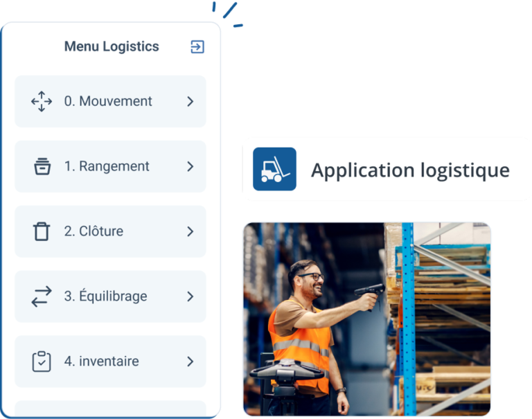Select the 1. Rangement menu entry
Image resolution: width=532 pixels, height=419 pixels.
coord(110,166)
